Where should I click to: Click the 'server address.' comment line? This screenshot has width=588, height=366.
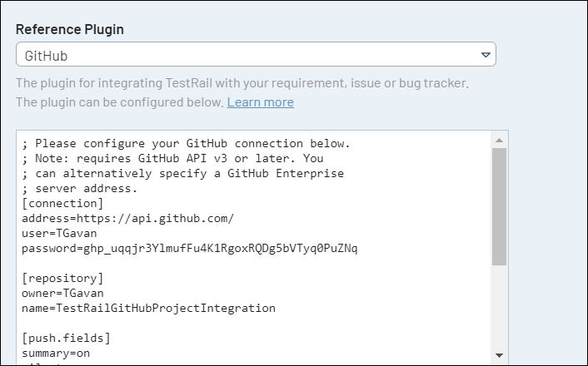(x=80, y=189)
